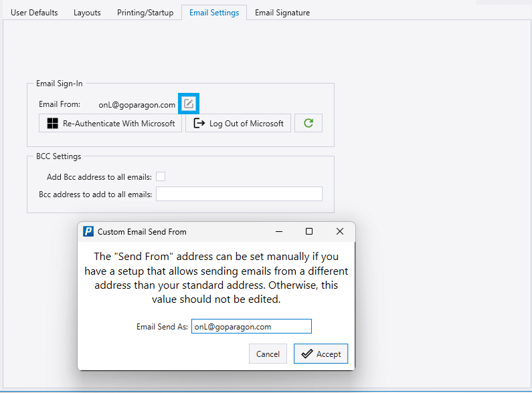
Task: Close the Custom Email Send From dialog
Action: [x=340, y=231]
